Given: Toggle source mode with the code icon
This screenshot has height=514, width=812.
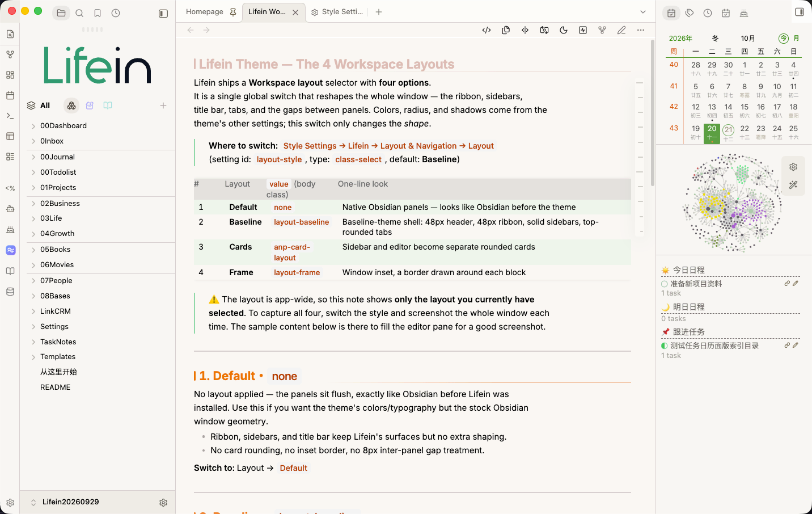Looking at the screenshot, I should click(487, 30).
